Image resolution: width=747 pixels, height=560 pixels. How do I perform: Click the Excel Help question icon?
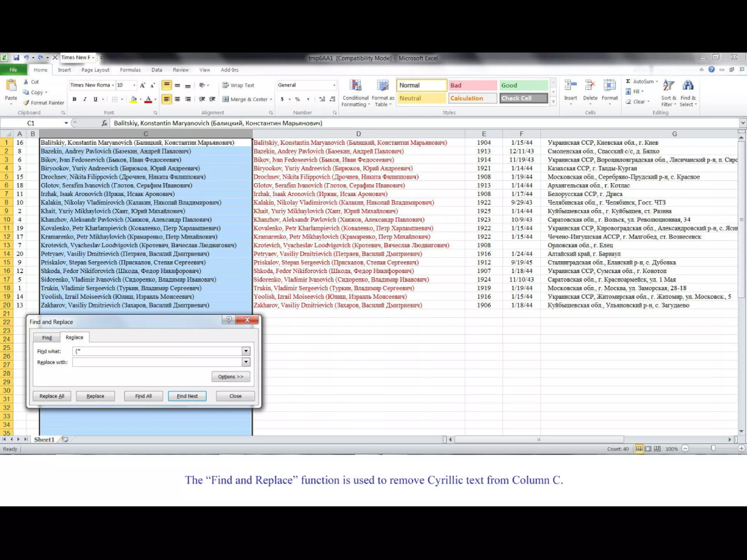pyautogui.click(x=711, y=70)
